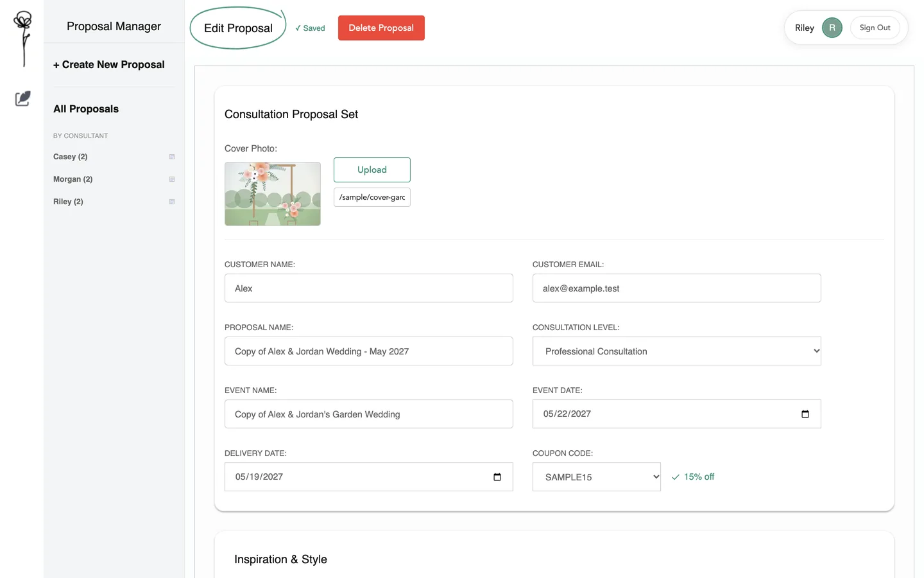Click the Event Date field value
The image size is (924, 578).
click(x=567, y=414)
